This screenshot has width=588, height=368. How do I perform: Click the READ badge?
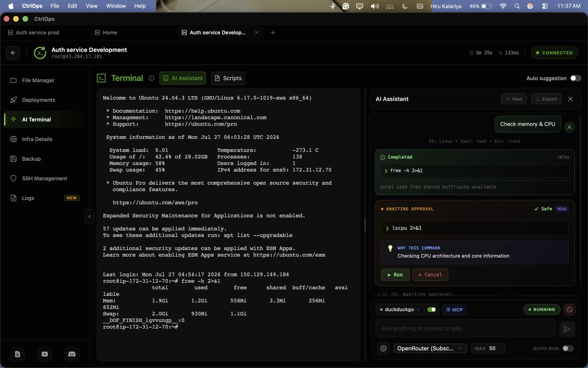click(561, 209)
